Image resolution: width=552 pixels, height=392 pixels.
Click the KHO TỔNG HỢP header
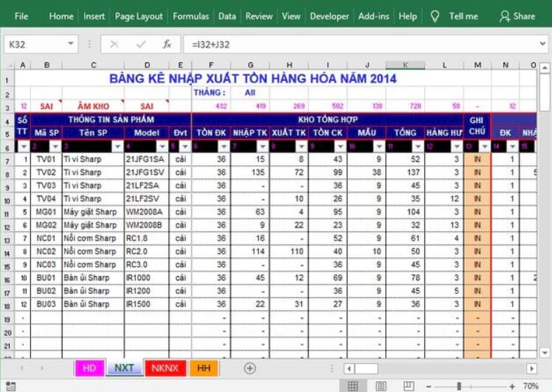(328, 119)
